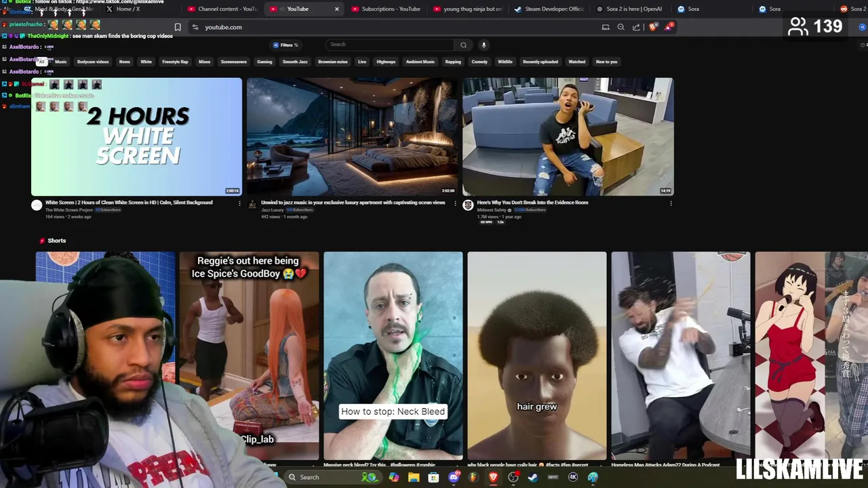Open File Explorer from the taskbar
This screenshot has width=868, height=488.
click(x=414, y=477)
